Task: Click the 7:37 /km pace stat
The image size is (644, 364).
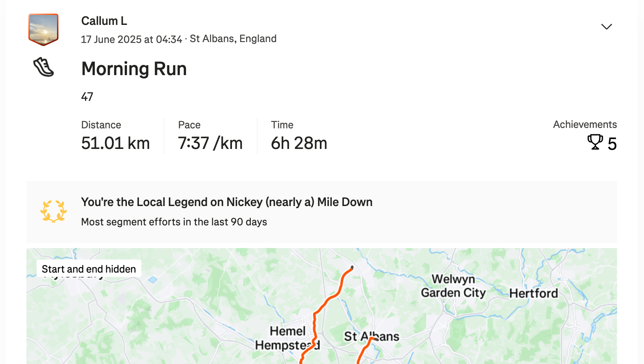Action: pos(210,143)
